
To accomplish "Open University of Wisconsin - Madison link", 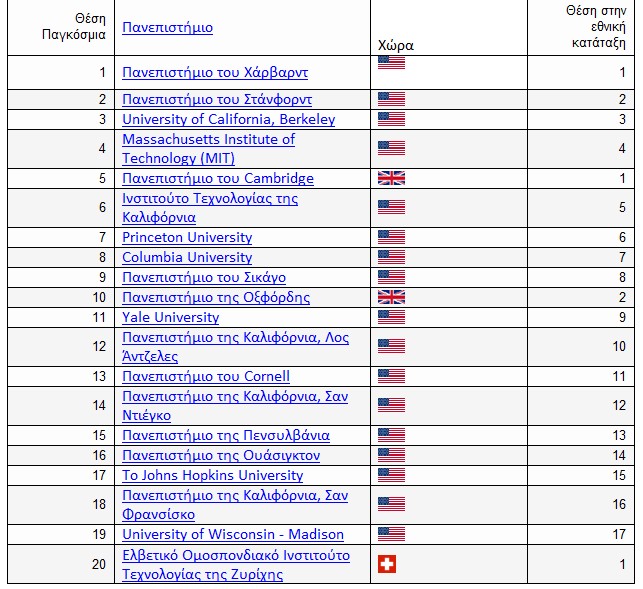I will pos(233,534).
